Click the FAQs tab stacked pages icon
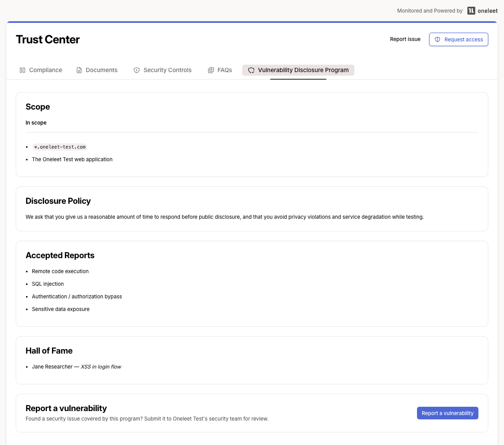Image resolution: width=504 pixels, height=445 pixels. click(211, 70)
